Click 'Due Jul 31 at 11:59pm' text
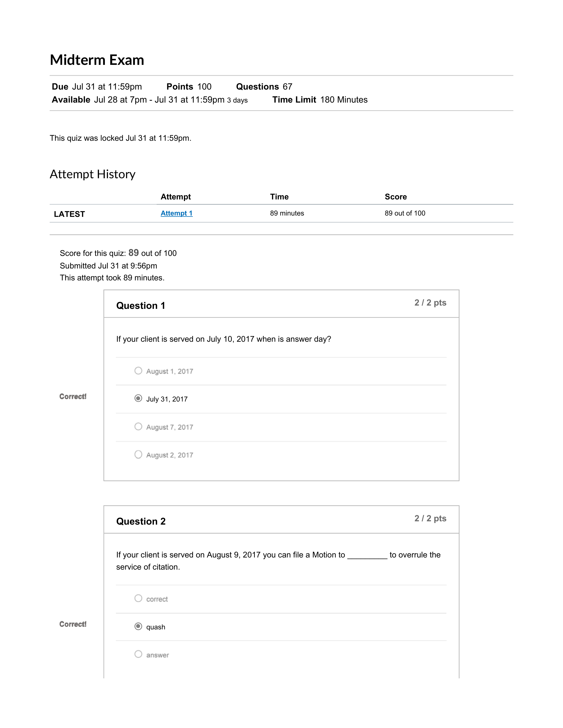The height and width of the screenshot is (728, 563). click(97, 87)
